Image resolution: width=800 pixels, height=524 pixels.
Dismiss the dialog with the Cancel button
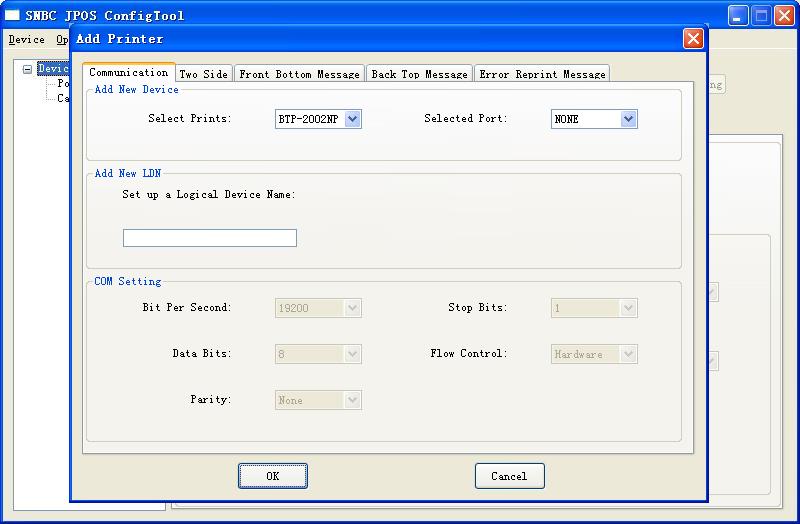point(510,476)
